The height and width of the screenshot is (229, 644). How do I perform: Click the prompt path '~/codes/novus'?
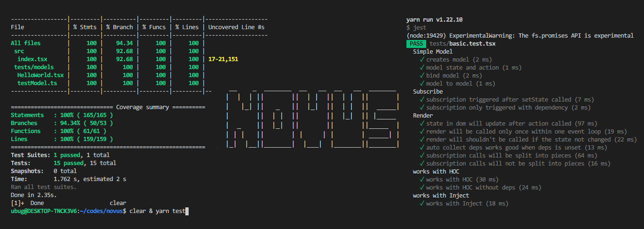coord(102,212)
